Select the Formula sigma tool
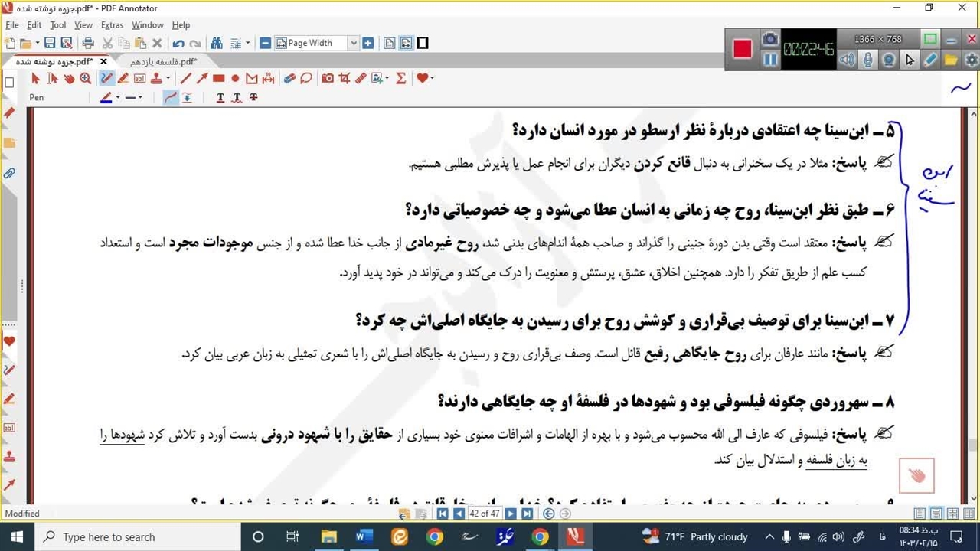The height and width of the screenshot is (551, 980). point(400,78)
